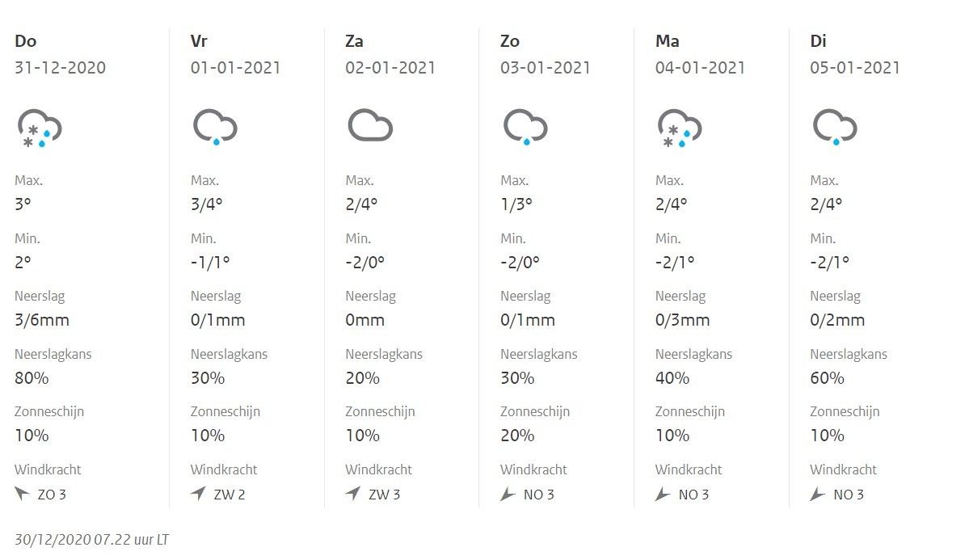Click the cloudy icon for Saturday 02-01-2021
This screenshot has height=560, width=969.
click(x=369, y=127)
